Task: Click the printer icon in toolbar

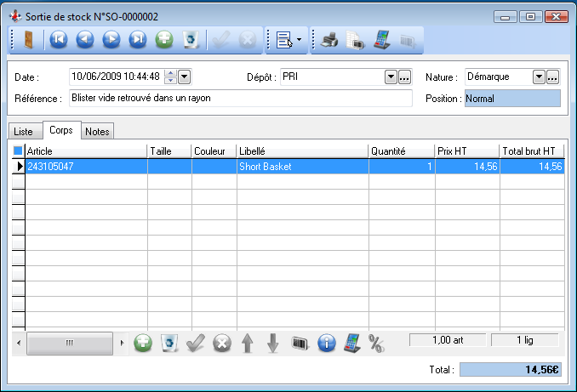Action: (x=328, y=39)
